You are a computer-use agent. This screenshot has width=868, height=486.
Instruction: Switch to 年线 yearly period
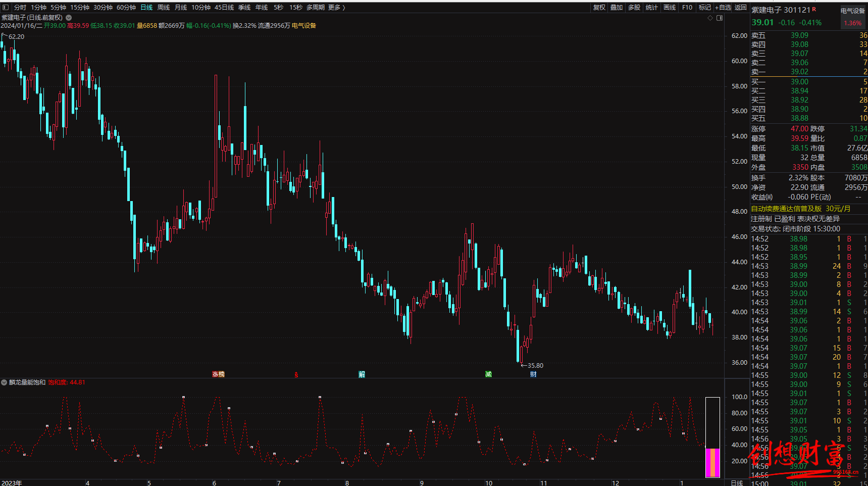(262, 8)
